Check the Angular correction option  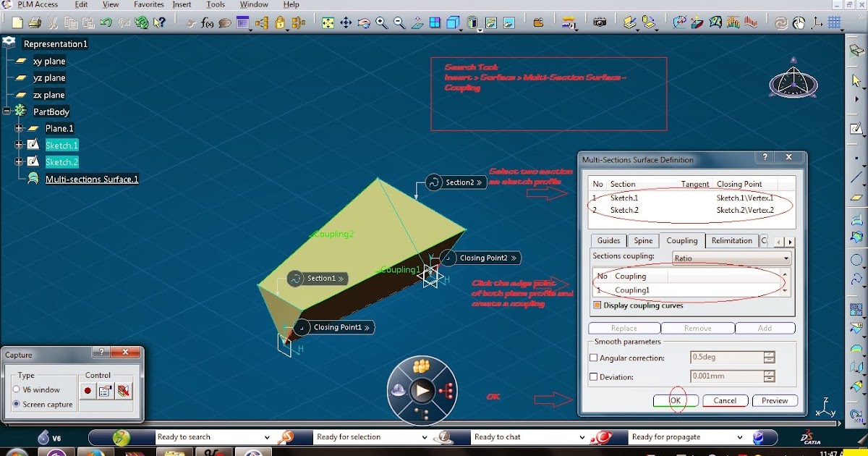(x=594, y=357)
